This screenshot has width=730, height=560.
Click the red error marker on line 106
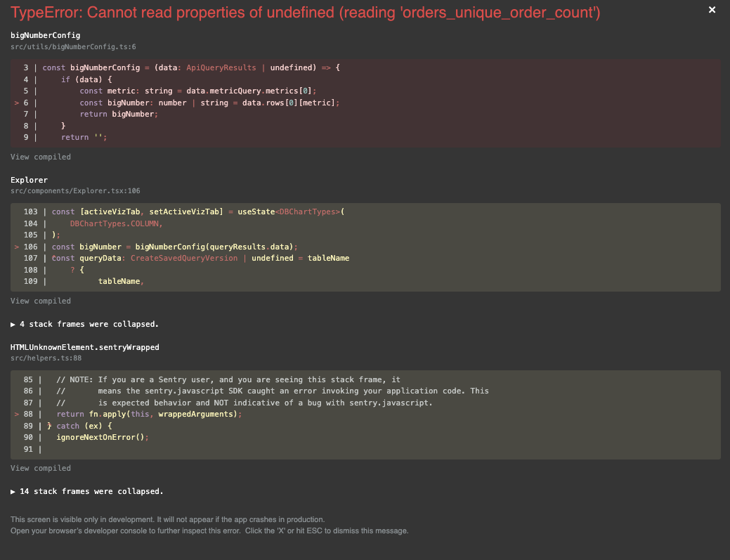(16, 247)
